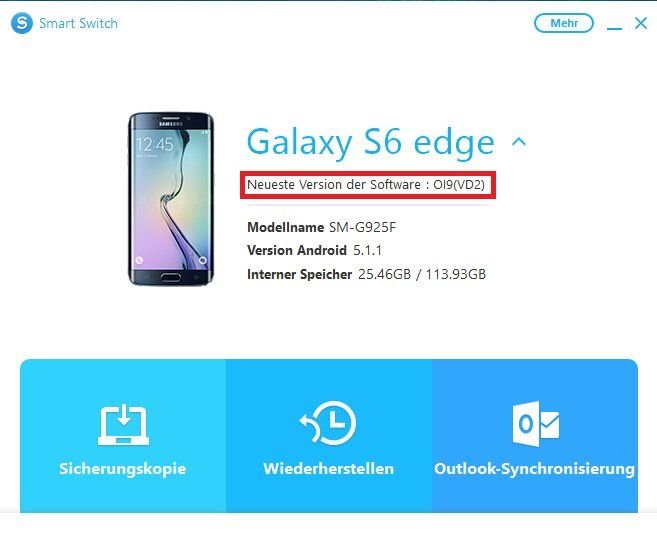Viewport: 657px width, 533px height.
Task: Click the Modellname SM-G925F line
Action: point(321,227)
